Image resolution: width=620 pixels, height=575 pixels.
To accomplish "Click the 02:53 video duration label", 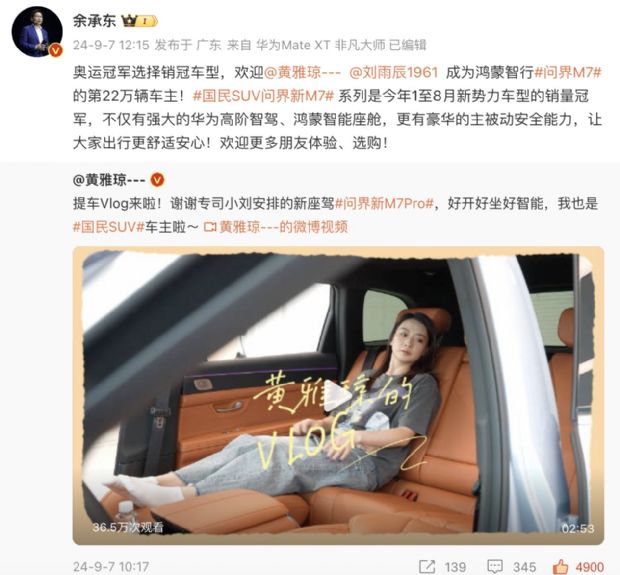I will 578,528.
